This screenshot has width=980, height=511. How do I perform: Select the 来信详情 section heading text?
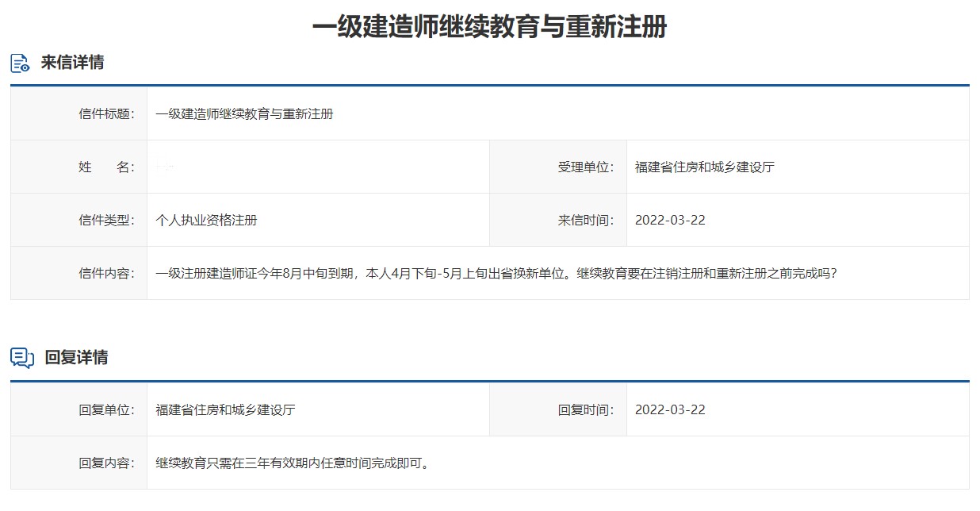pos(72,63)
